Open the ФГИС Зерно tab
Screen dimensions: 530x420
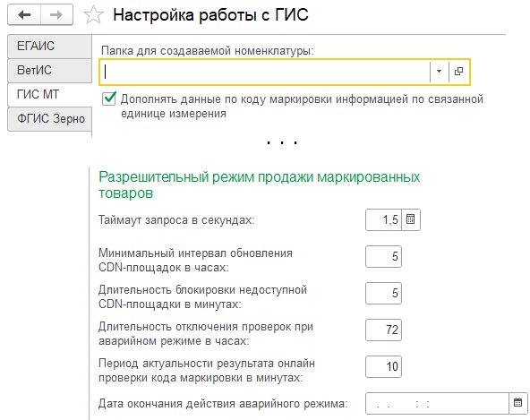pos(49,119)
